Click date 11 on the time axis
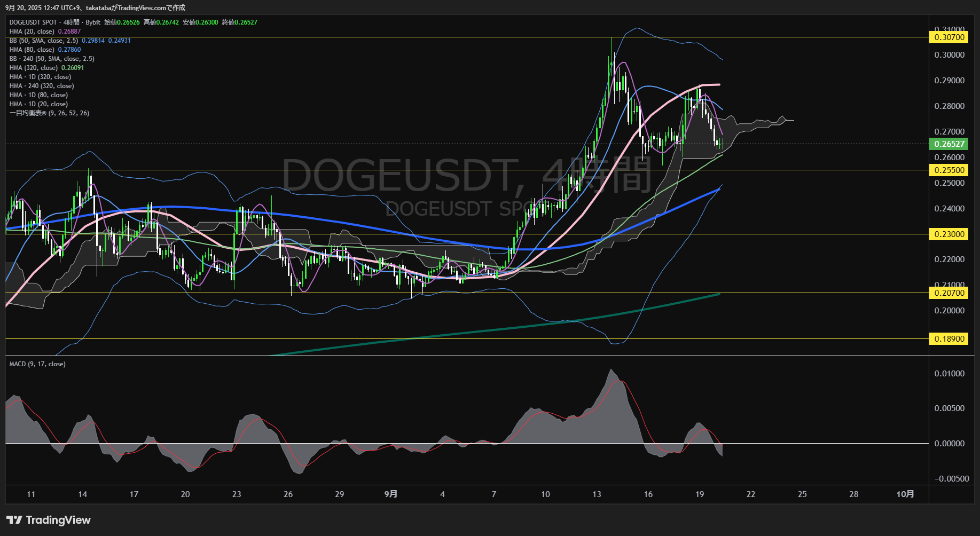Screen dimensions: 980x536 (31, 494)
